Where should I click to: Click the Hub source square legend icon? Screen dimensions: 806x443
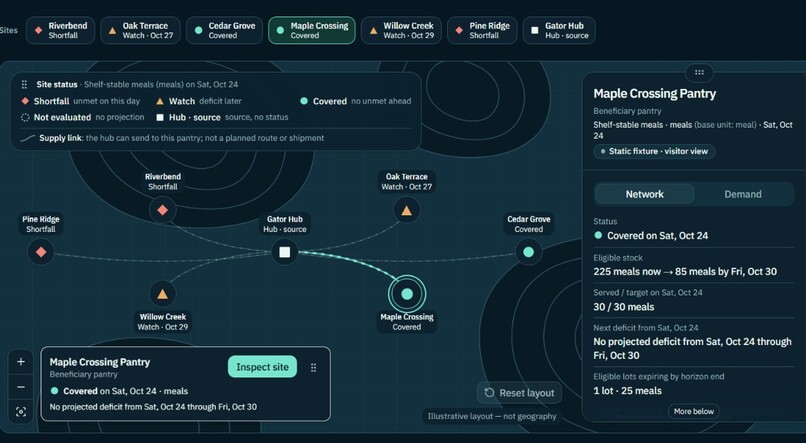(160, 117)
